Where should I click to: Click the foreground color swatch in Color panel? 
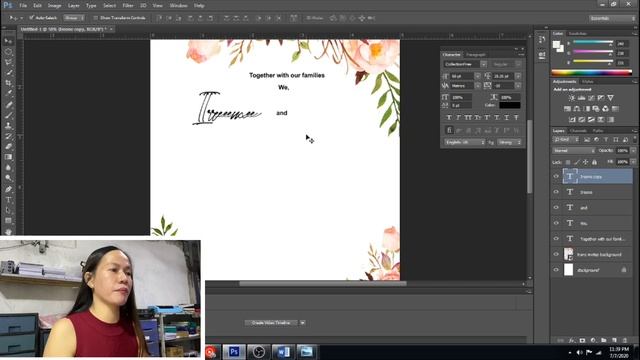(x=556, y=44)
